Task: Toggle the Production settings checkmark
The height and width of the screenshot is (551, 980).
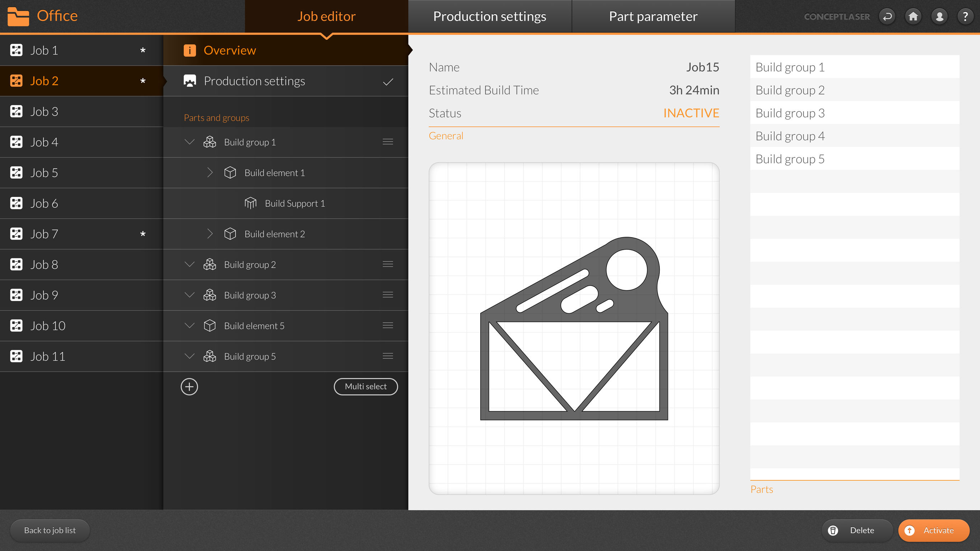Action: tap(388, 81)
